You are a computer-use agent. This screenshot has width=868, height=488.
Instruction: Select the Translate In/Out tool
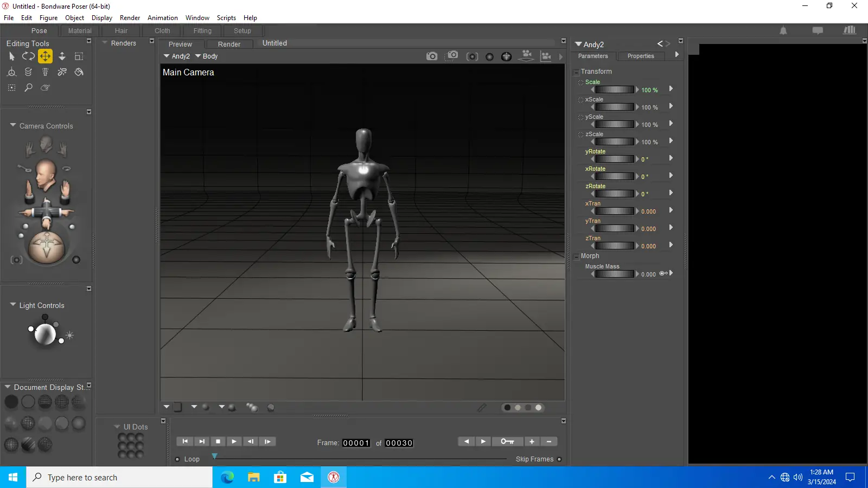[62, 56]
